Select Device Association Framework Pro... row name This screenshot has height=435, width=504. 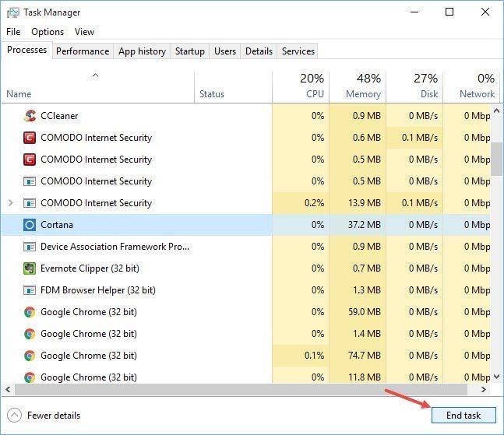(115, 247)
